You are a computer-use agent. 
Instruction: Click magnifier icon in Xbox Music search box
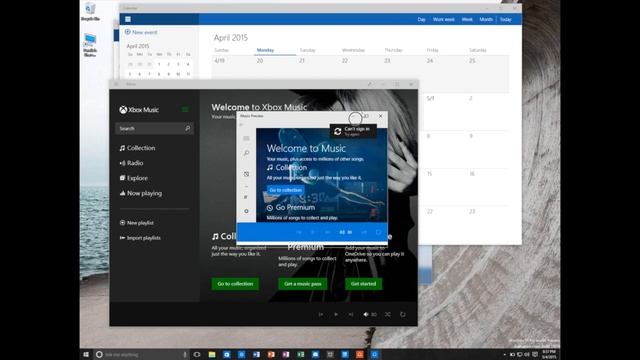[x=187, y=128]
